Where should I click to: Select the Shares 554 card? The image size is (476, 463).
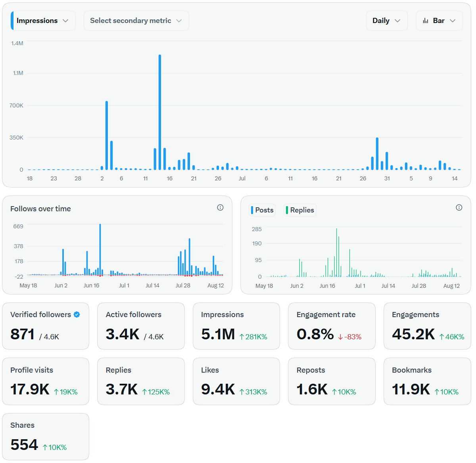pos(46,436)
